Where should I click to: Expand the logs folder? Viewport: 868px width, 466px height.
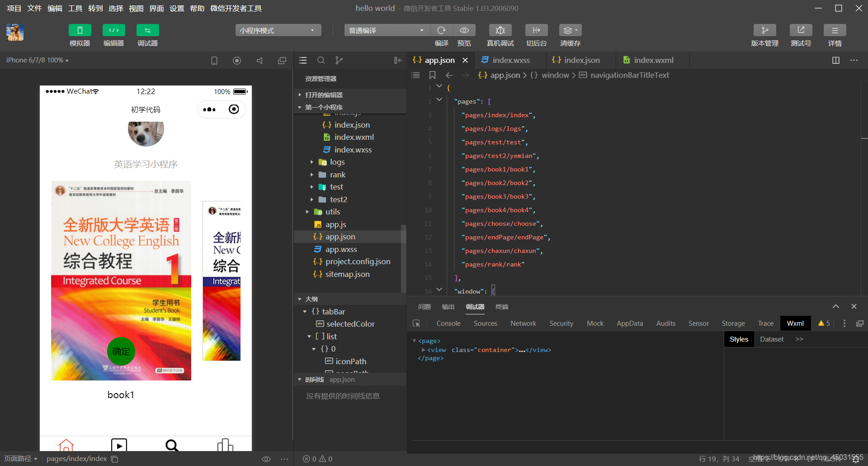[311, 162]
